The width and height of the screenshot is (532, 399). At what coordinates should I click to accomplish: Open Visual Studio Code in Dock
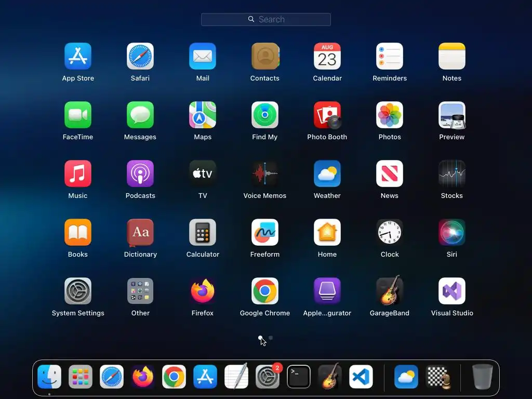[361, 377]
